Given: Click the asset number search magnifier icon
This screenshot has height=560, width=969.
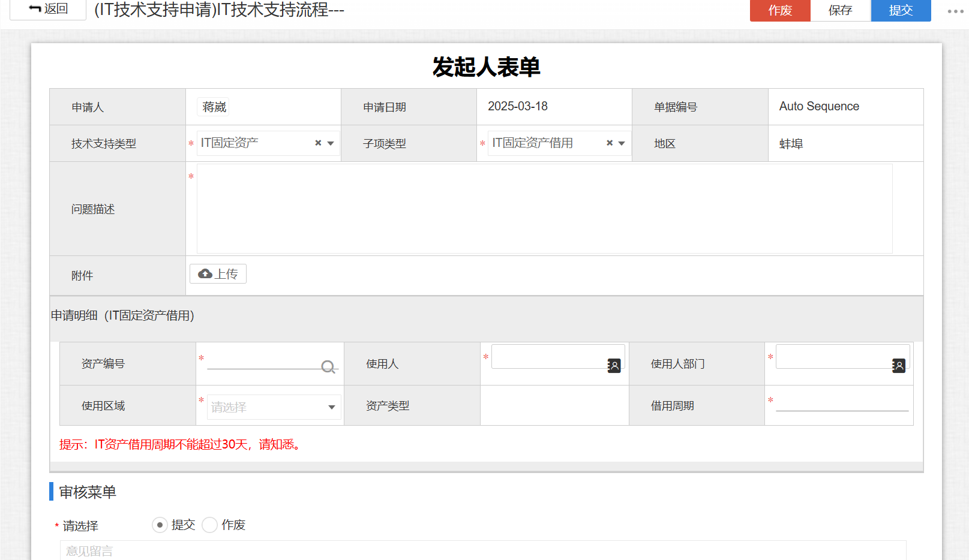Looking at the screenshot, I should [x=328, y=367].
